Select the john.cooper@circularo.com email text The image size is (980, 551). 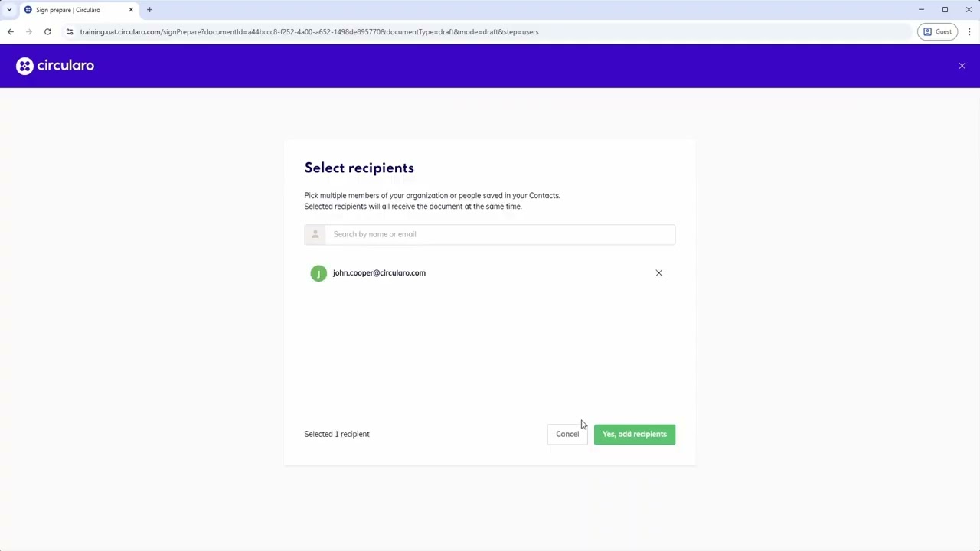[x=379, y=272]
